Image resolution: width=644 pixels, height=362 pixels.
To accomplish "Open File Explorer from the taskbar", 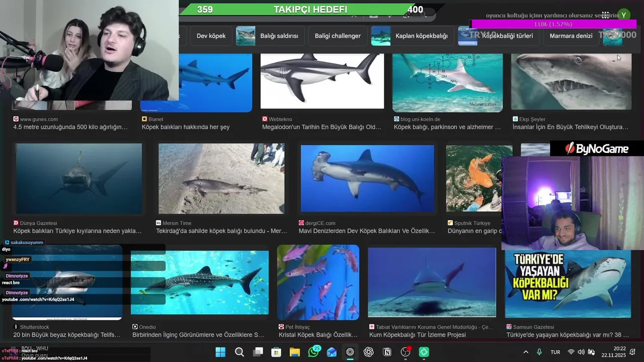I will coord(295,352).
